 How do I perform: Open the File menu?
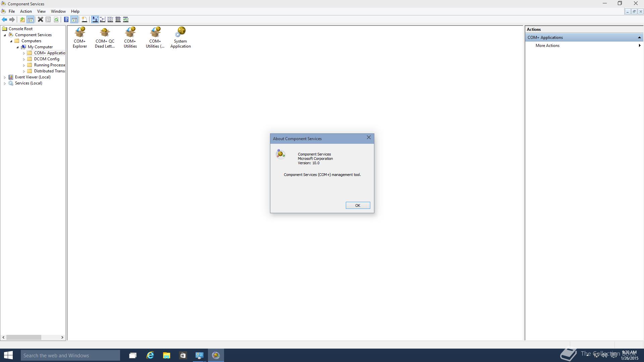[x=12, y=11]
